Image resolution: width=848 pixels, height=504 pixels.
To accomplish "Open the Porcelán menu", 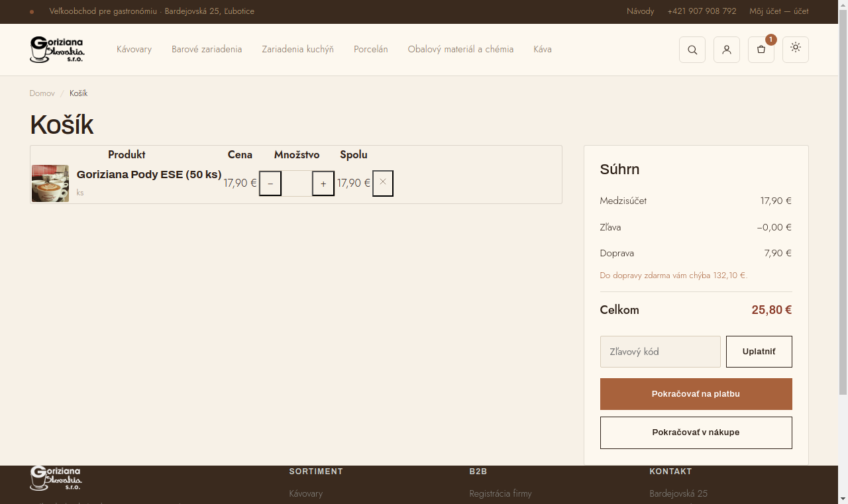I will [x=371, y=50].
